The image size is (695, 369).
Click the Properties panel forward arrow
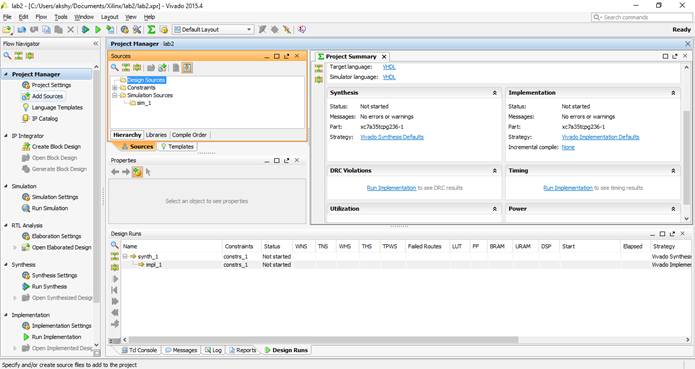[126, 172]
